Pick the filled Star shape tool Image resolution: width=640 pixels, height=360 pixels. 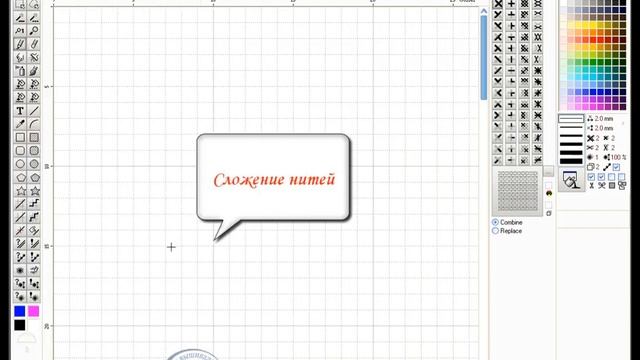[34, 191]
